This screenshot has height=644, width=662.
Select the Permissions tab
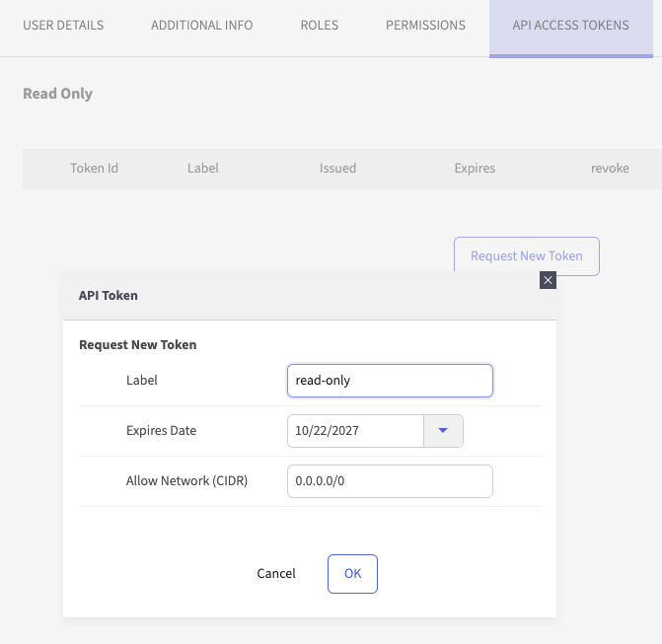pyautogui.click(x=425, y=26)
